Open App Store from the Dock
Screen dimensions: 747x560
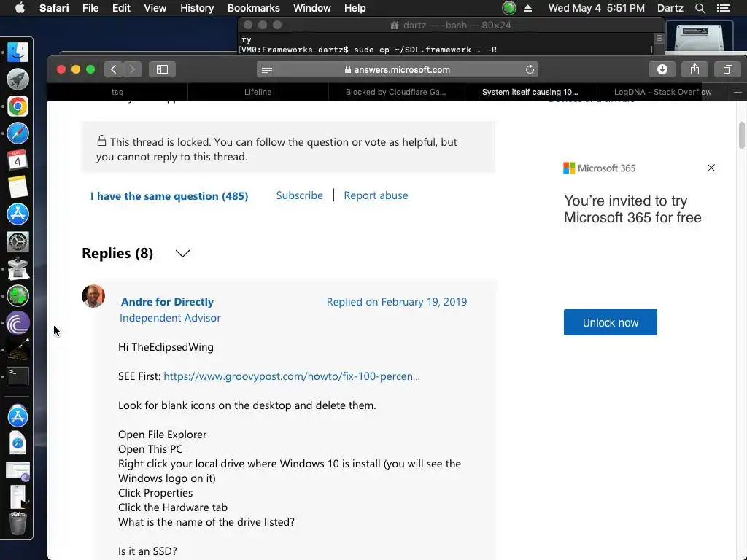[18, 214]
